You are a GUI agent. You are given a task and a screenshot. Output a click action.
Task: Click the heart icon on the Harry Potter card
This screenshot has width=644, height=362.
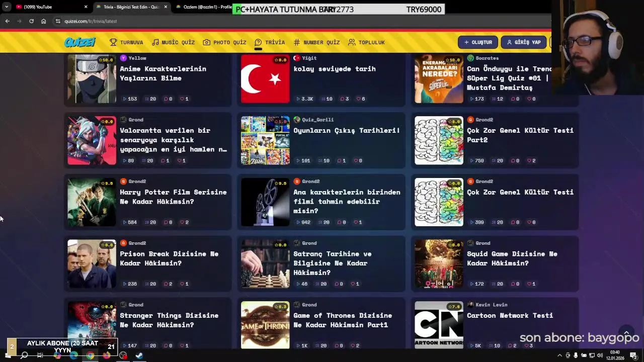coord(182,222)
